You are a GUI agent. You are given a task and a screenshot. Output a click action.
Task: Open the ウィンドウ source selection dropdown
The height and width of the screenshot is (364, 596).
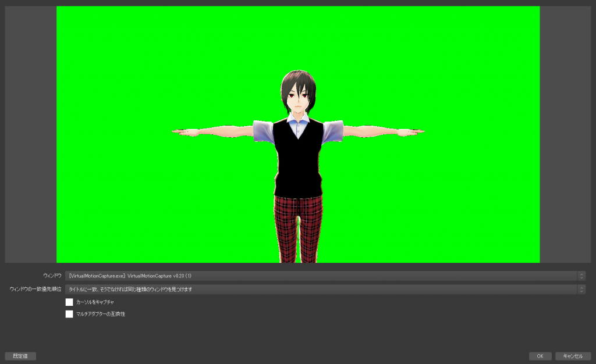point(322,276)
